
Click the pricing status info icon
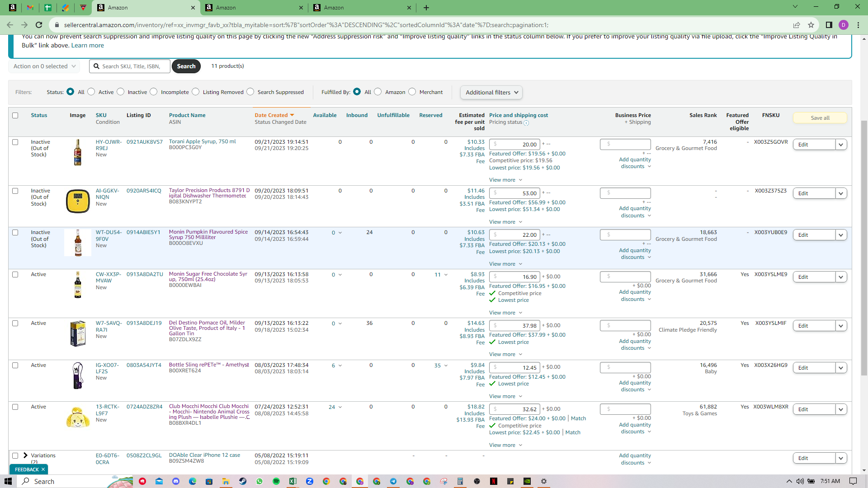(x=526, y=122)
